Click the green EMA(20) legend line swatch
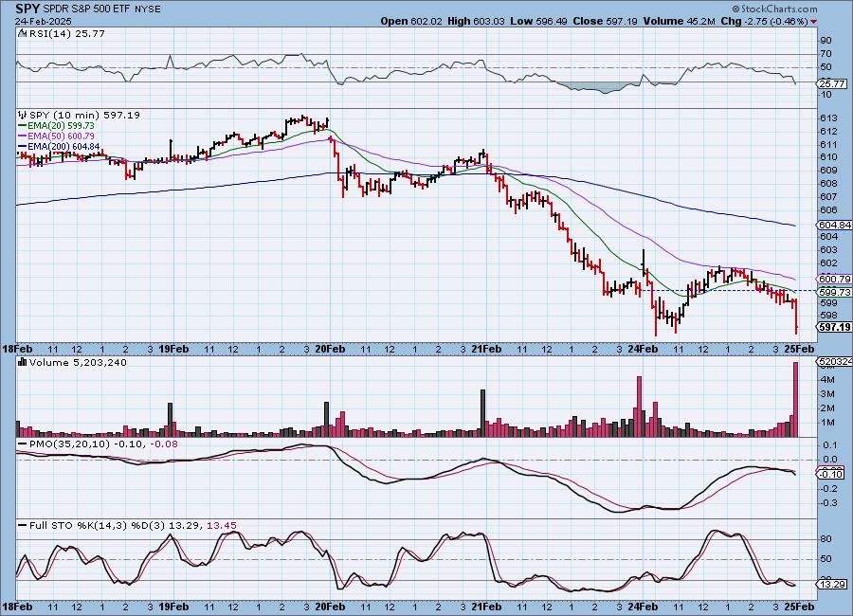Screen dimensions: 853x616 [23, 126]
